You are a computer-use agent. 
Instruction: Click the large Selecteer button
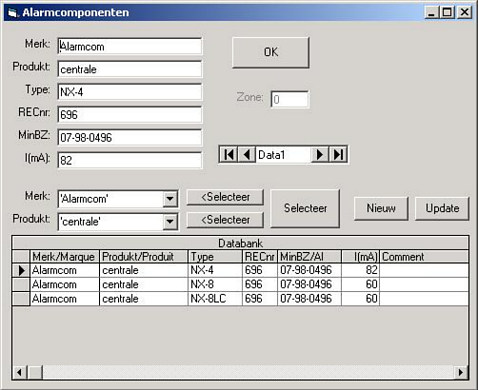click(305, 208)
